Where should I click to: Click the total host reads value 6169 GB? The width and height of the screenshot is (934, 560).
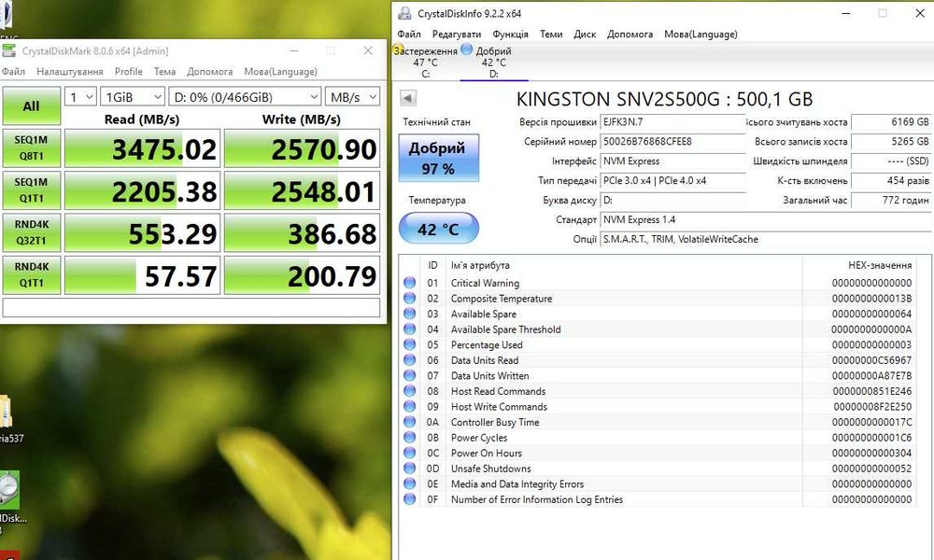click(891, 122)
